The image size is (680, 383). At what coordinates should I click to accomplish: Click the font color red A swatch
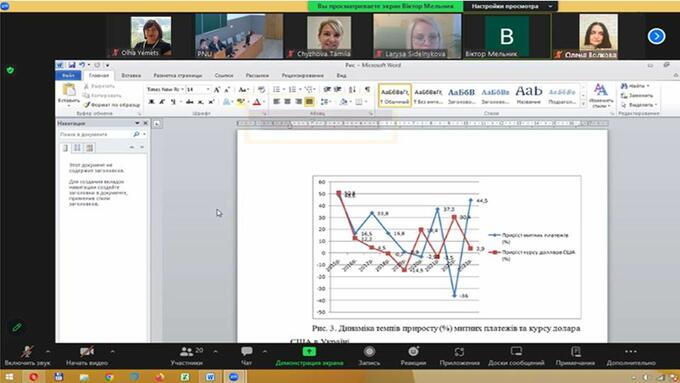coord(257,102)
